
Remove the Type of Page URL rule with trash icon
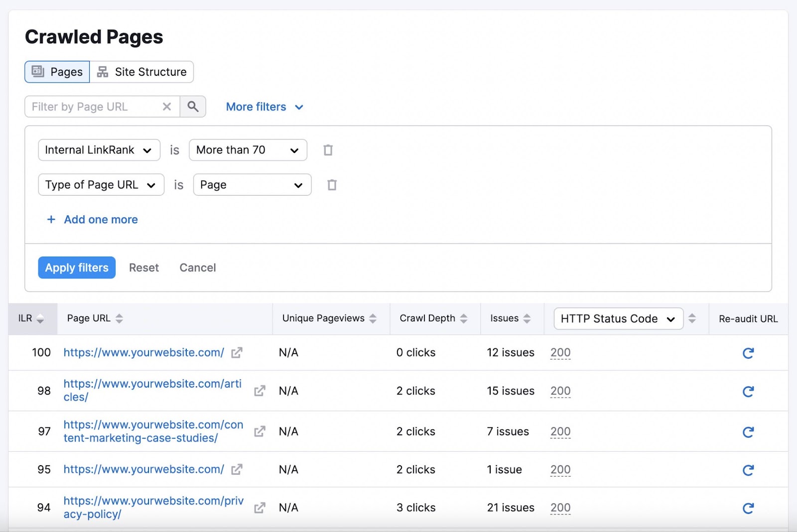point(332,185)
